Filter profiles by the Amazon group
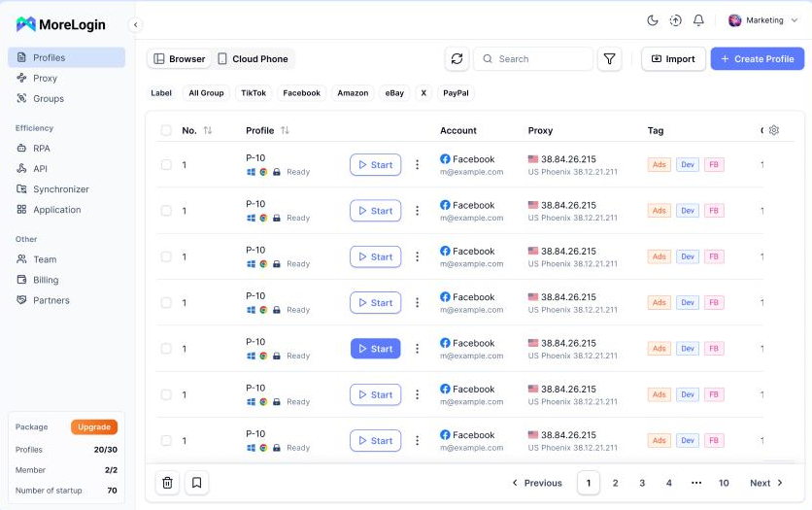Viewport: 812px width, 510px height. tap(353, 93)
